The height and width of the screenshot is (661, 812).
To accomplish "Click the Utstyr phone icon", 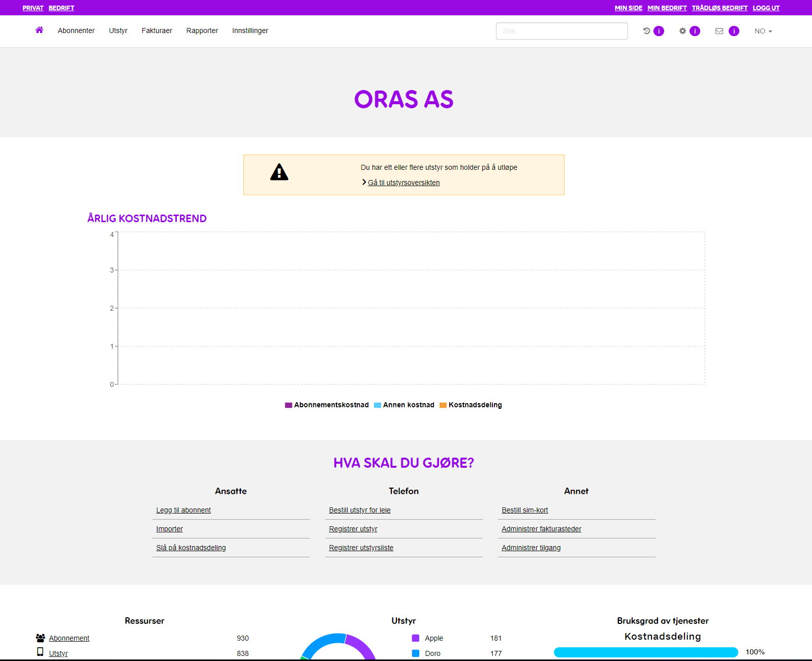I will pyautogui.click(x=40, y=652).
